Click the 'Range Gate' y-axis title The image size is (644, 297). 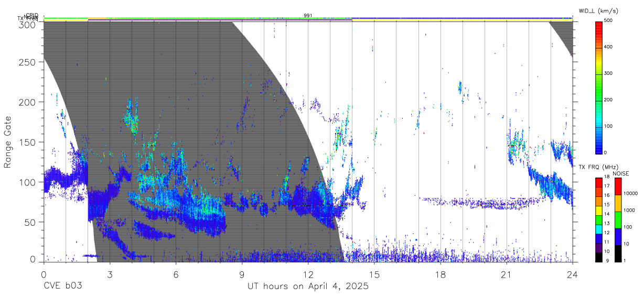click(8, 142)
